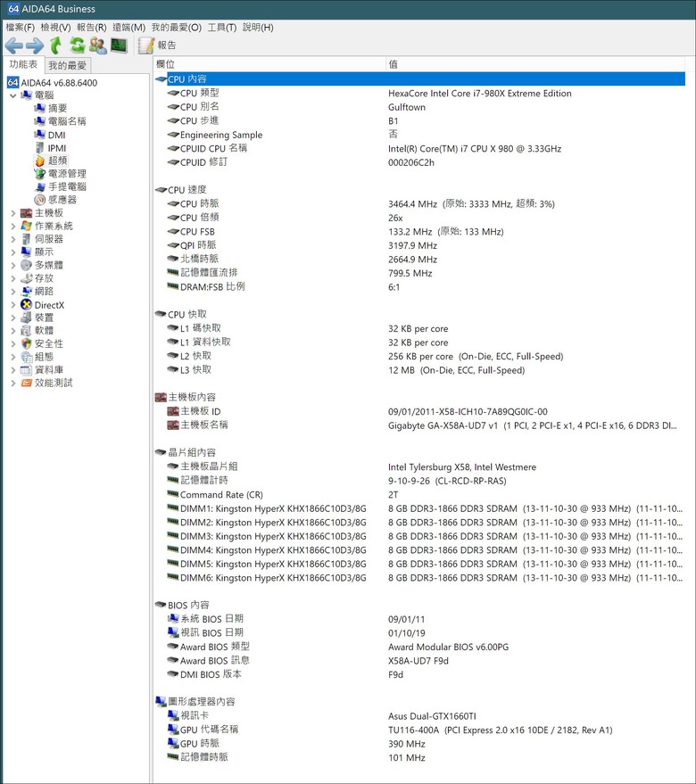Open the 檢視(V) menu
Screen dimensions: 696x784
(55, 27)
